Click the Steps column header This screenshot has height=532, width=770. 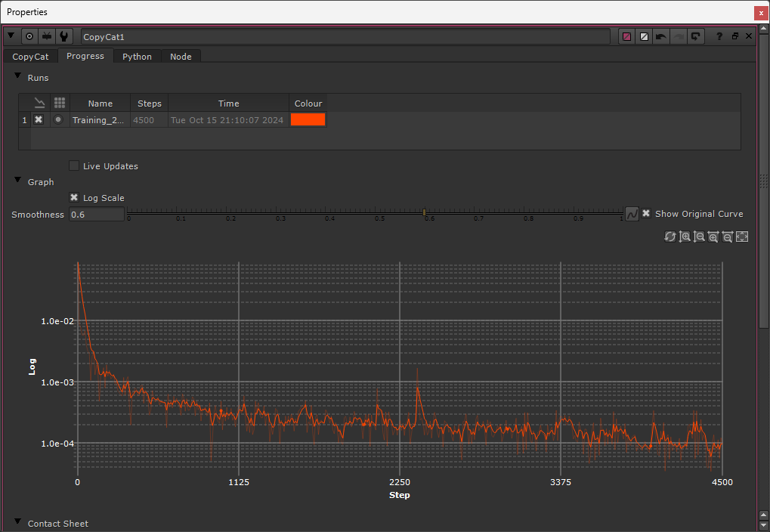[150, 104]
